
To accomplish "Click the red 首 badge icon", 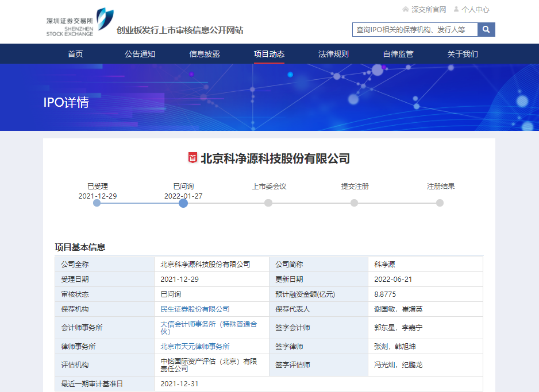I will click(x=192, y=158).
